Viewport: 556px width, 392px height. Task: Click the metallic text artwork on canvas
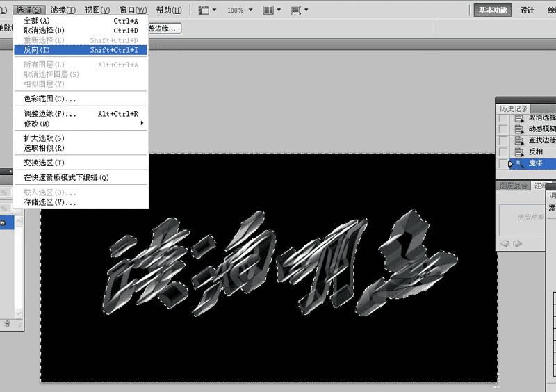pos(280,263)
